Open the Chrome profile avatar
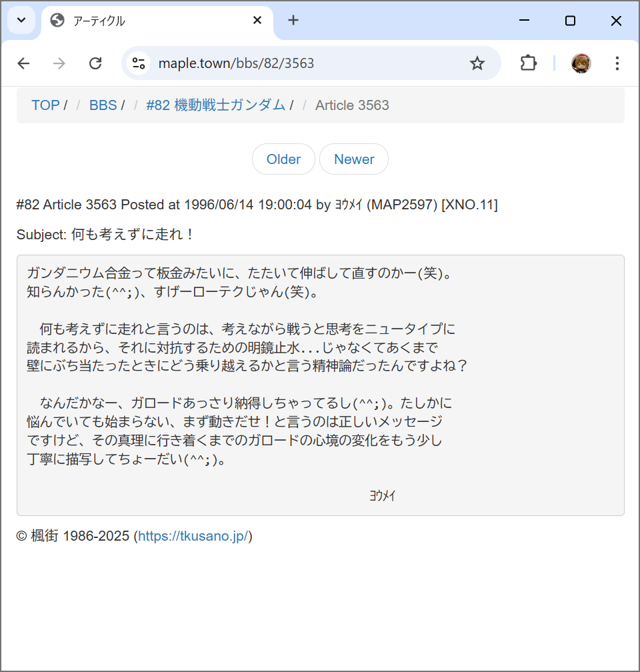Image resolution: width=640 pixels, height=672 pixels. coord(581,63)
